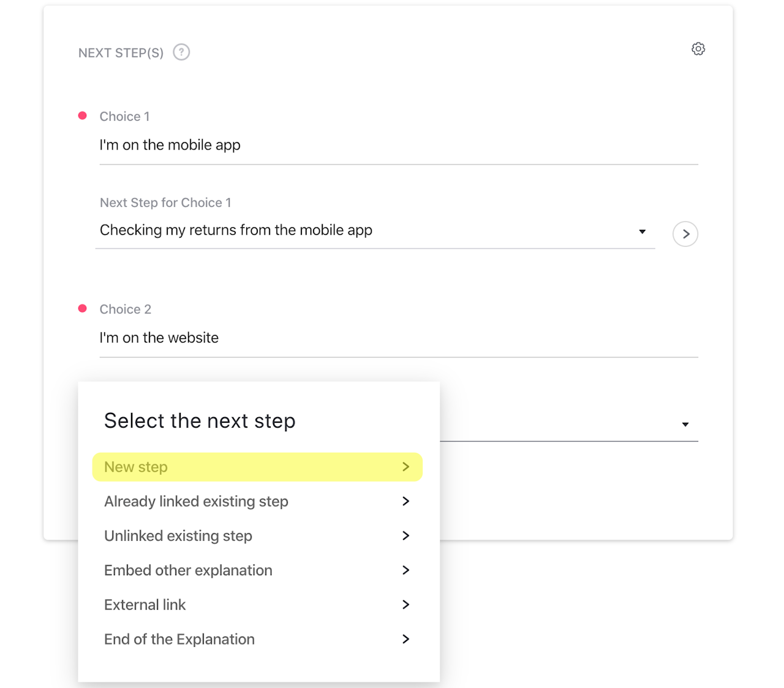The height and width of the screenshot is (688, 784).
Task: Edit Choice 1 text field
Action: pos(398,145)
